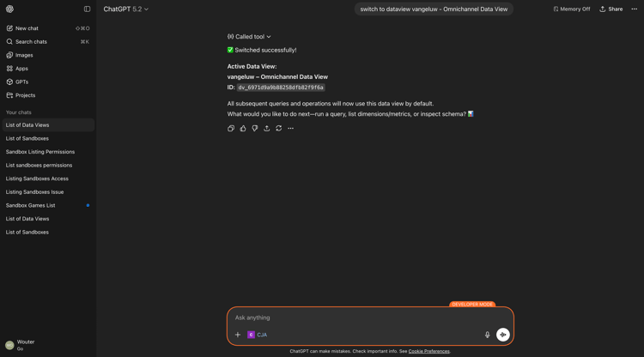Open the GPTs section

(x=48, y=82)
